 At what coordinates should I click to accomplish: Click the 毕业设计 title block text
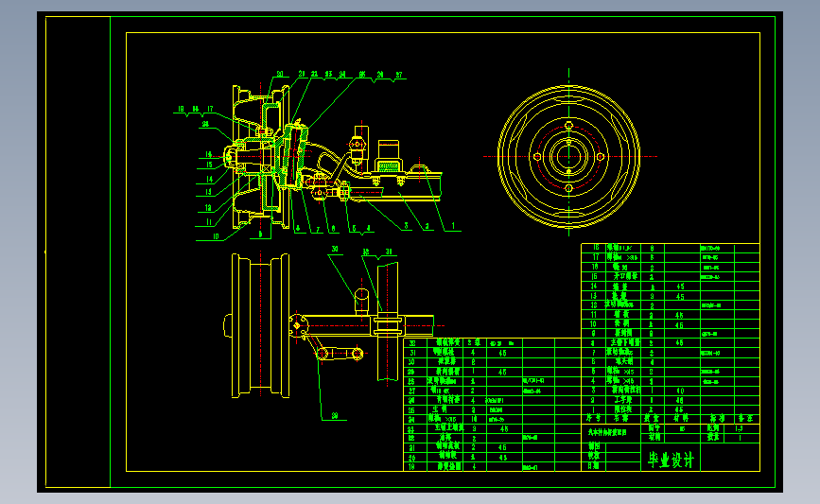tap(671, 460)
